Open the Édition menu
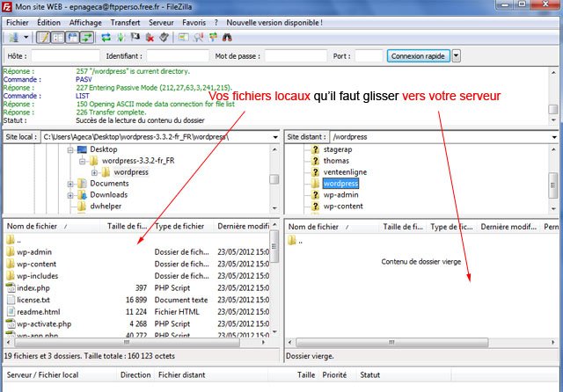Viewport: 563px width, 392px height. point(48,23)
